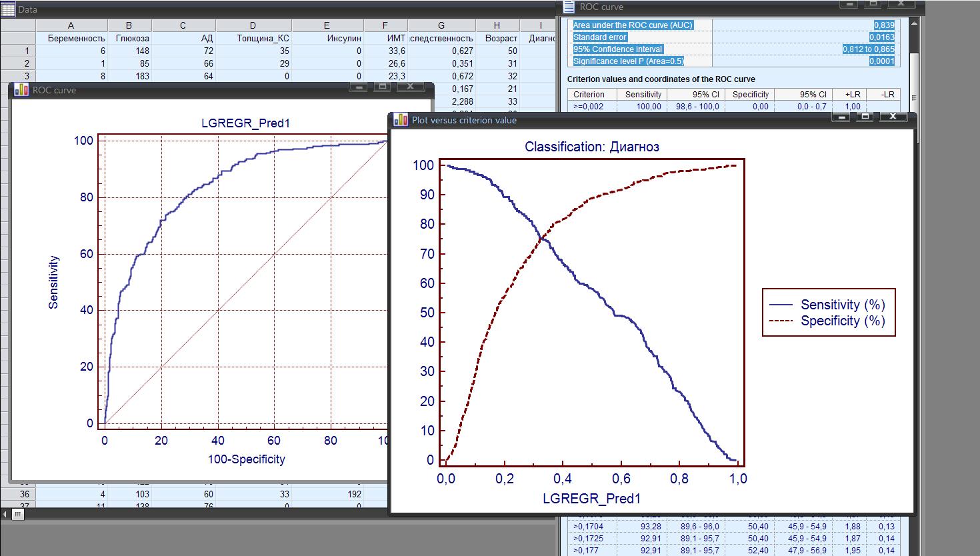Minimize the left ROC curve graph window
980x556 pixels.
[359, 87]
